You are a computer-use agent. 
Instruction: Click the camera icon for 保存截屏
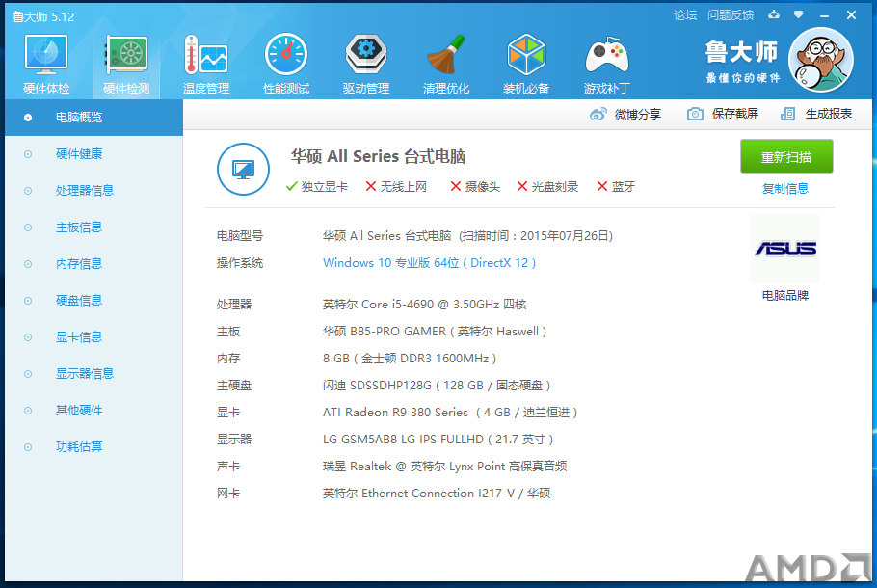(695, 114)
